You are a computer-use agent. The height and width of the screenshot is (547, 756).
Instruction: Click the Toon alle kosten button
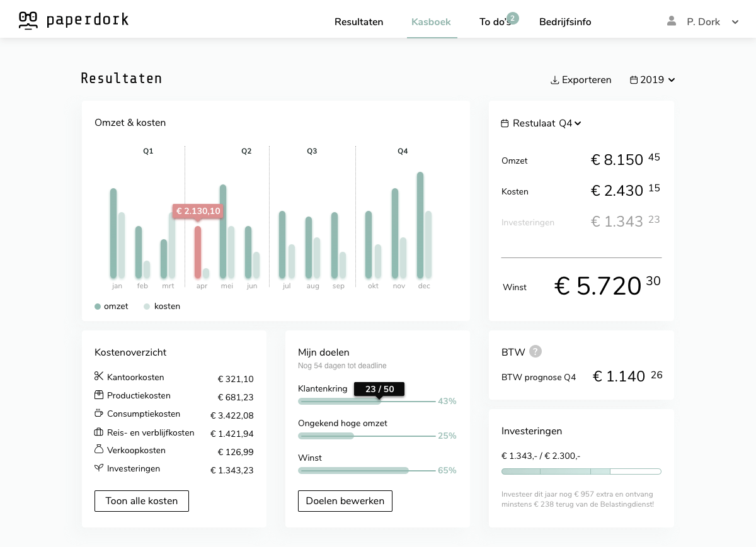pyautogui.click(x=142, y=501)
